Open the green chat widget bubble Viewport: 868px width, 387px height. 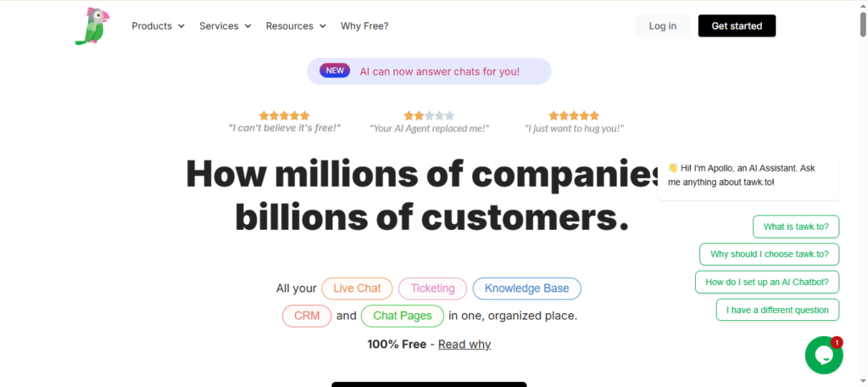tap(823, 356)
